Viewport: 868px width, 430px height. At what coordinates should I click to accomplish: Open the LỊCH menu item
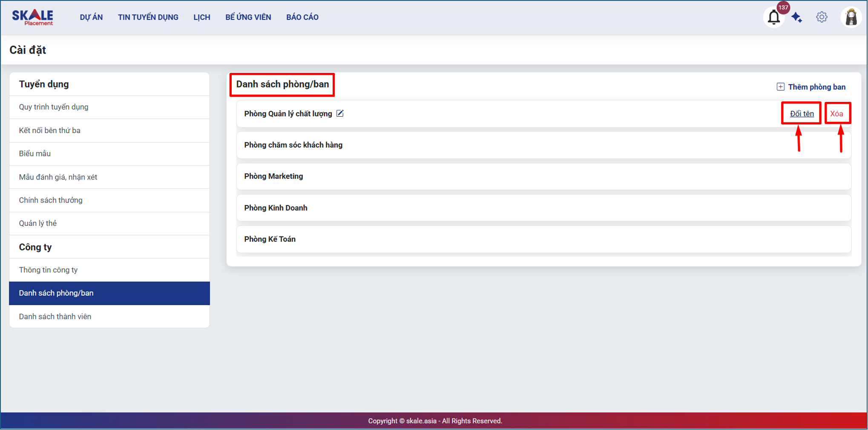click(201, 17)
